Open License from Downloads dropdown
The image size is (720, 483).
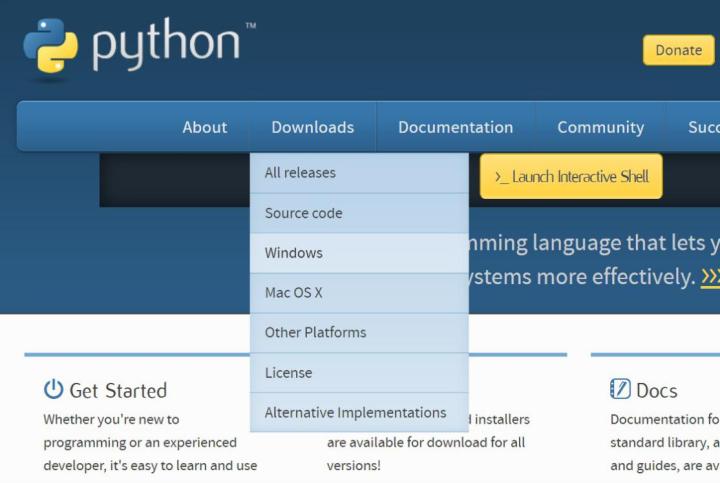point(359,373)
